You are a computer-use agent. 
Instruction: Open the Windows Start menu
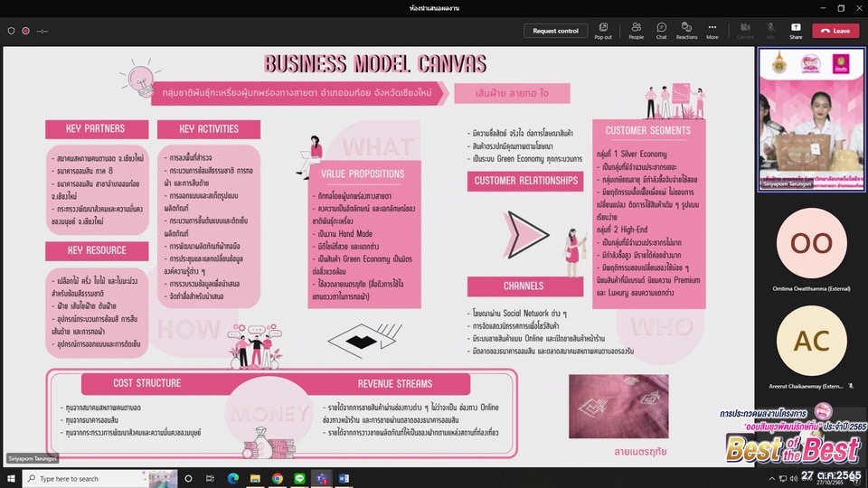click(x=10, y=478)
